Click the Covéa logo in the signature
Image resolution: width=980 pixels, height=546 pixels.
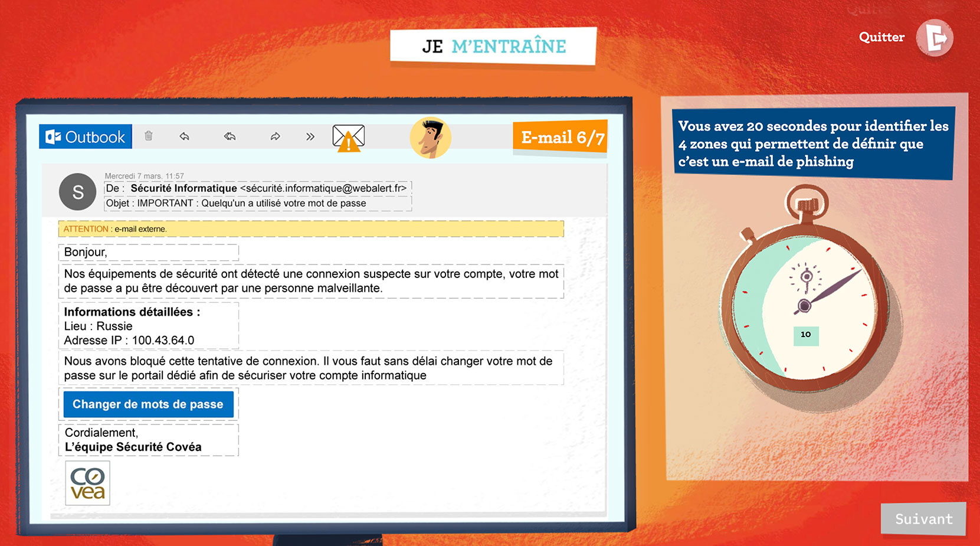tap(87, 483)
